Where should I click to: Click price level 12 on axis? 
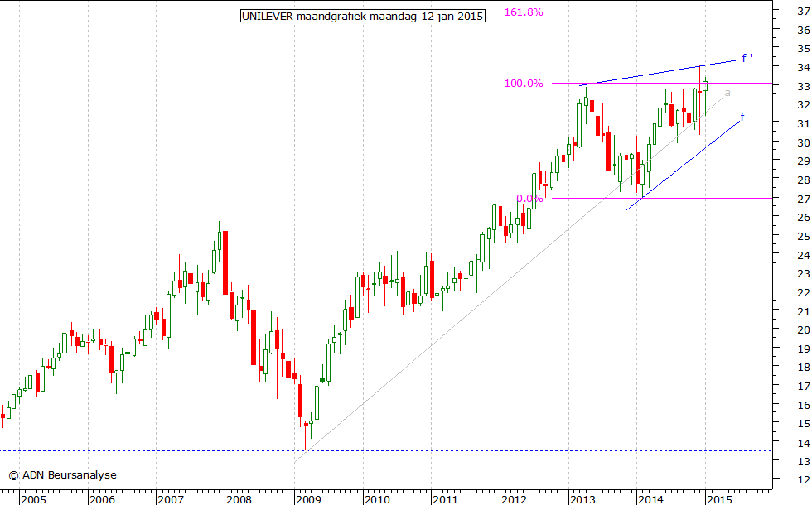(x=804, y=480)
